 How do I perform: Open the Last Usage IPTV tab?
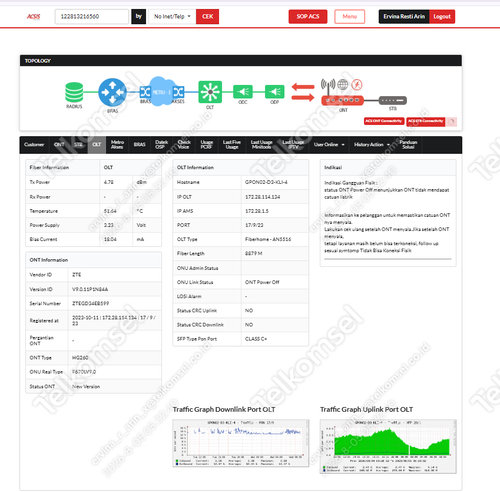[293, 145]
